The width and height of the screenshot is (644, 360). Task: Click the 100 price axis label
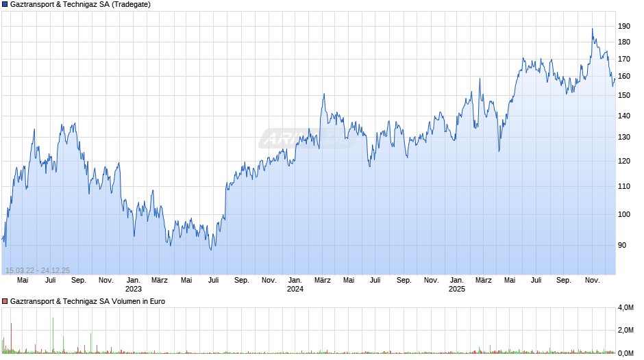pos(624,214)
